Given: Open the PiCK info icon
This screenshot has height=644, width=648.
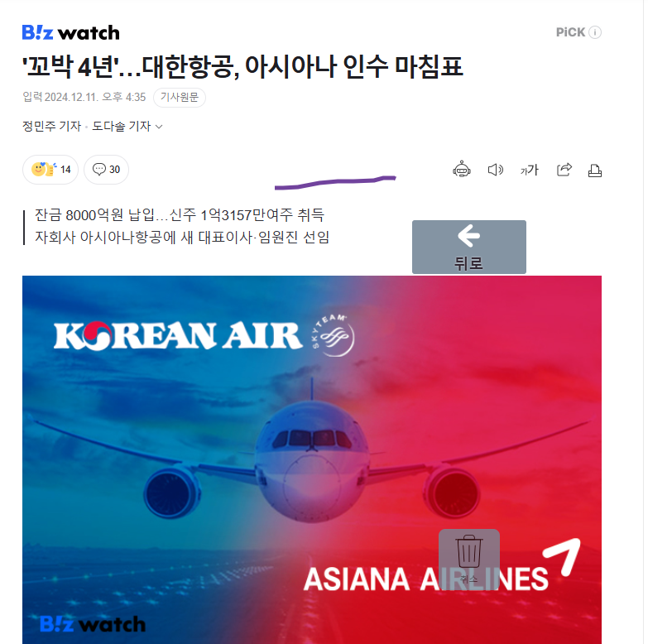Looking at the screenshot, I should (x=595, y=32).
